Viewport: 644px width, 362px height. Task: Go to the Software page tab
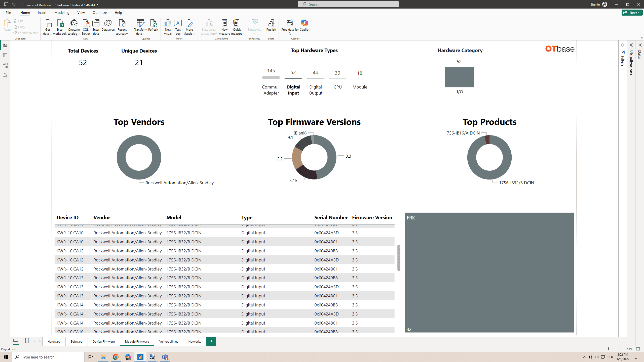click(77, 341)
